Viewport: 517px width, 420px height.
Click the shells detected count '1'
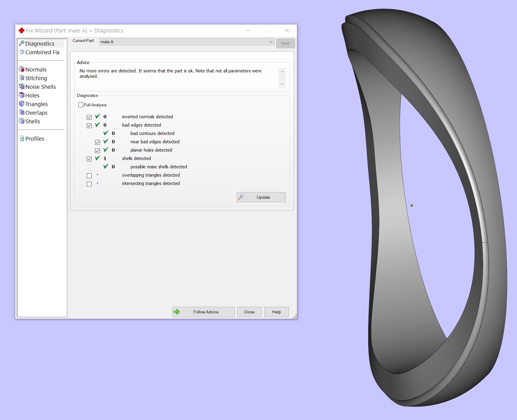click(105, 158)
